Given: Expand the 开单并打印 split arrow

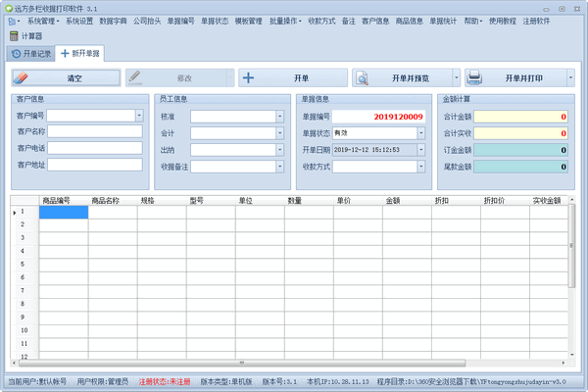Looking at the screenshot, I should coord(570,77).
